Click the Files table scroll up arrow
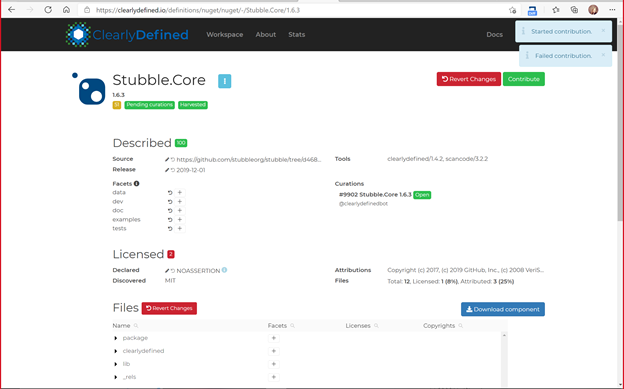This screenshot has height=389, width=624. [504, 336]
